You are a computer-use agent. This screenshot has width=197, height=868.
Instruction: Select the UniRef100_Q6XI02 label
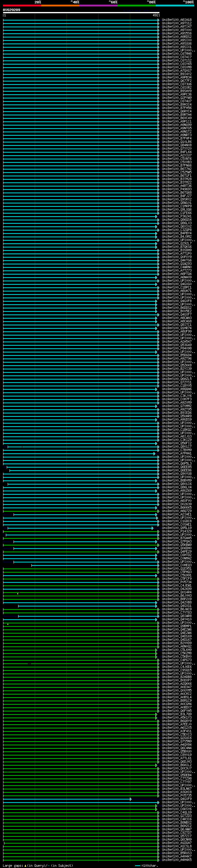point(177,226)
